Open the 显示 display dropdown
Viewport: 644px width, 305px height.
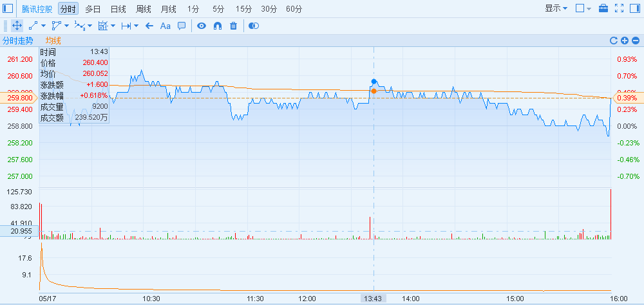point(556,8)
